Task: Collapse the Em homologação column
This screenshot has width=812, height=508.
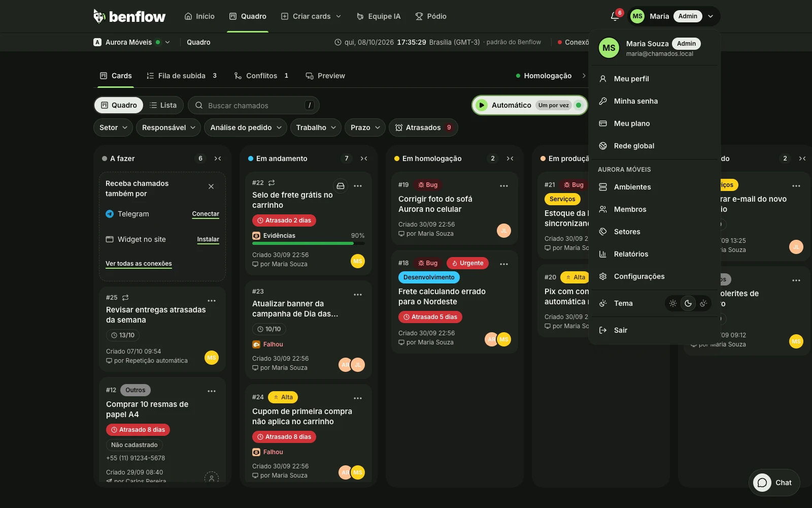Action: 510,158
